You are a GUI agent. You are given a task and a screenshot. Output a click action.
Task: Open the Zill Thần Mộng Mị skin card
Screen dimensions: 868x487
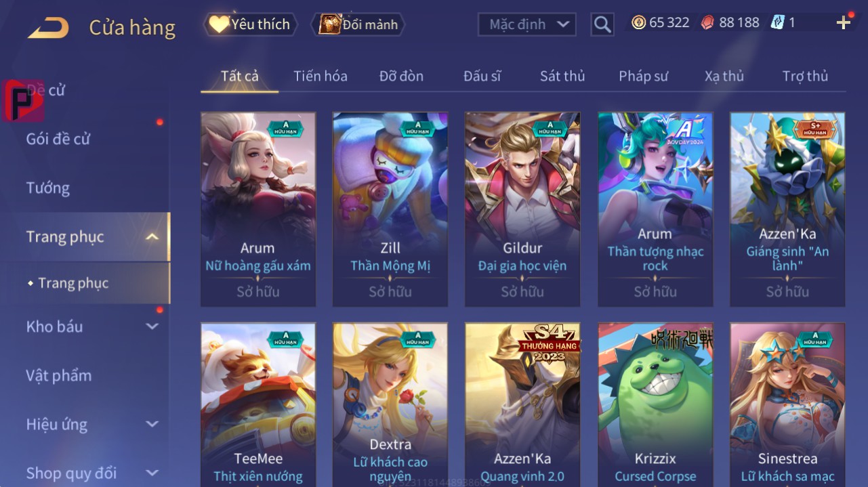coord(390,209)
